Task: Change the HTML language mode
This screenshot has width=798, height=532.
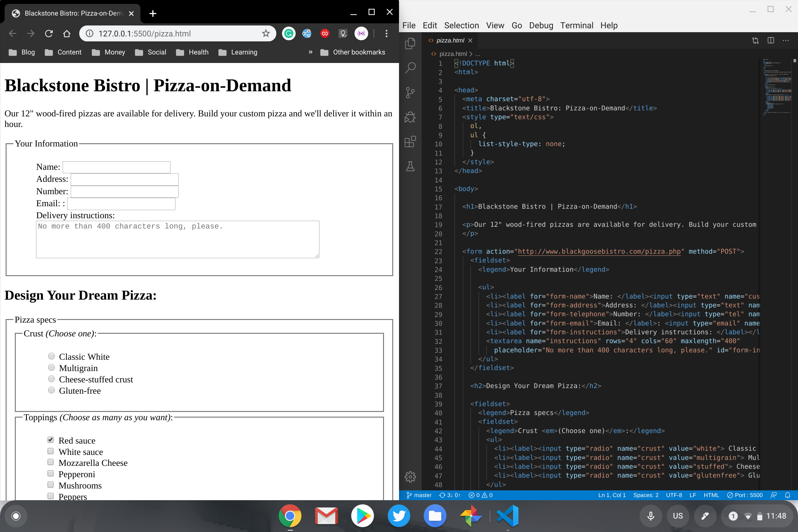Action: point(711,495)
